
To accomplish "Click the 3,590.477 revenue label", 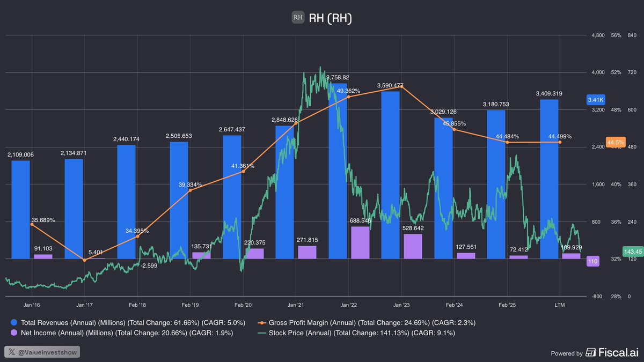I will click(390, 85).
